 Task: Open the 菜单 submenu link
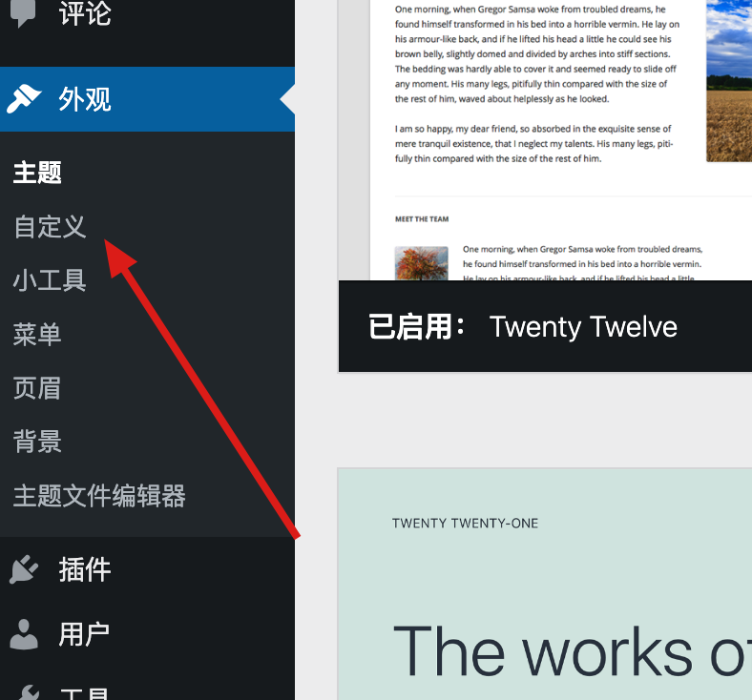(x=37, y=335)
